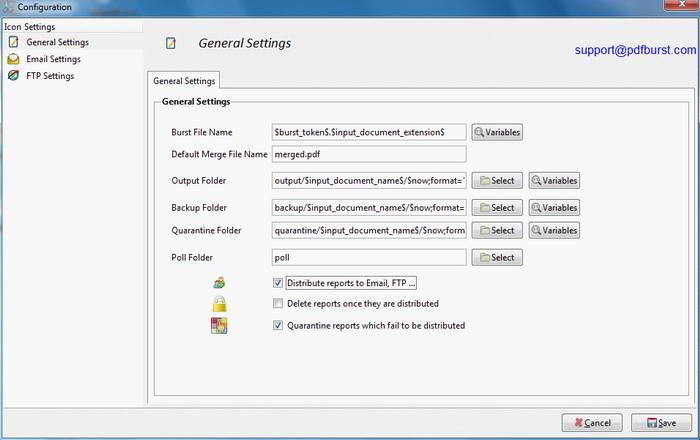Close the Configuration window
This screenshot has width=700, height=440.
click(x=681, y=4)
